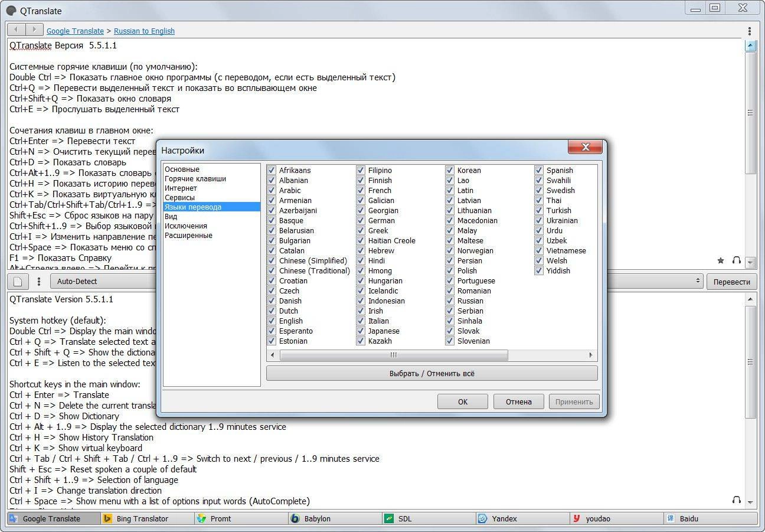
Task: Switch to Bing Translator tab
Action: [148, 518]
